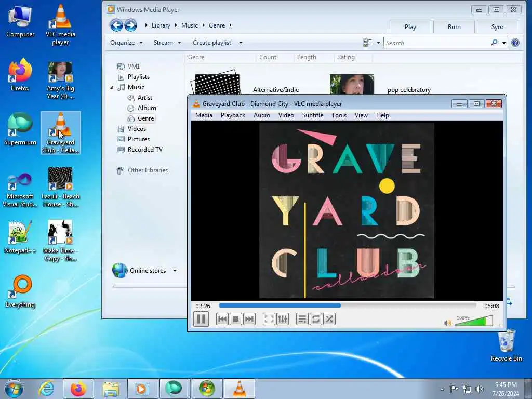Viewport: 532px width, 399px height.
Task: Skip to next track in VLC
Action: [x=249, y=320]
